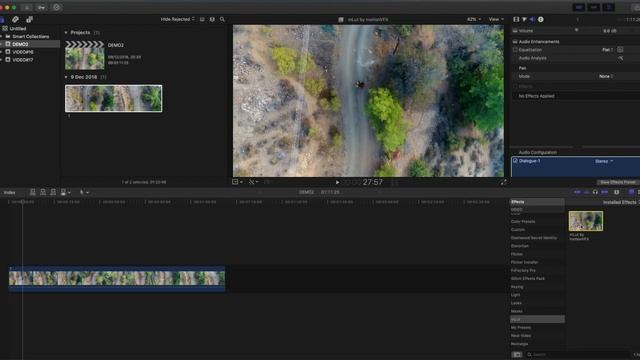The image size is (640, 360).
Task: Open the timeline Index button
Action: tap(9, 192)
